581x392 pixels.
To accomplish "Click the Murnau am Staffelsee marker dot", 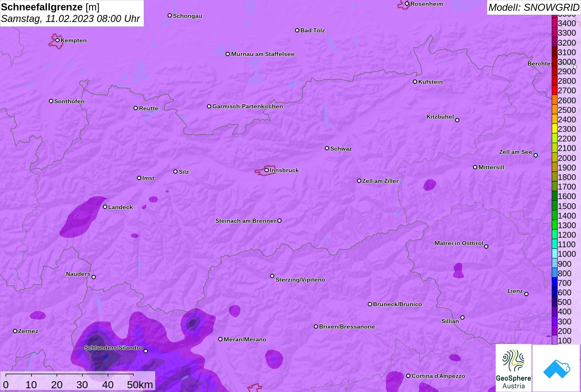I will tap(228, 54).
